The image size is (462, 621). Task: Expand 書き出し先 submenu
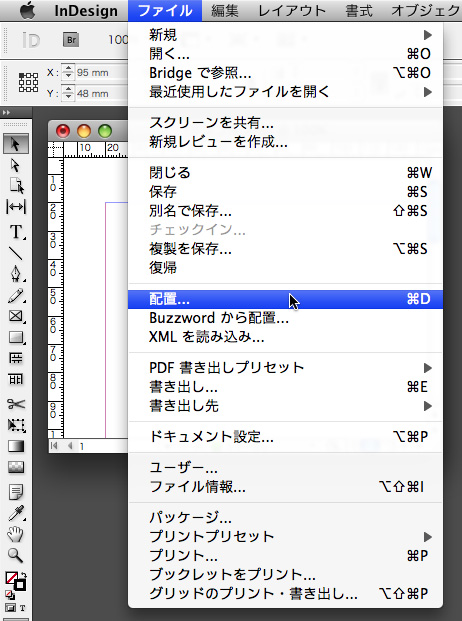pos(285,406)
